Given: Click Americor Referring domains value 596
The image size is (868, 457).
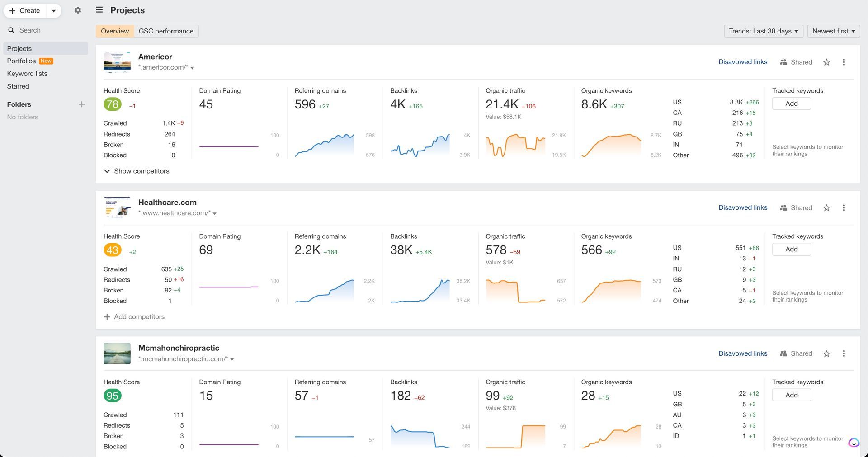Looking at the screenshot, I should 305,104.
